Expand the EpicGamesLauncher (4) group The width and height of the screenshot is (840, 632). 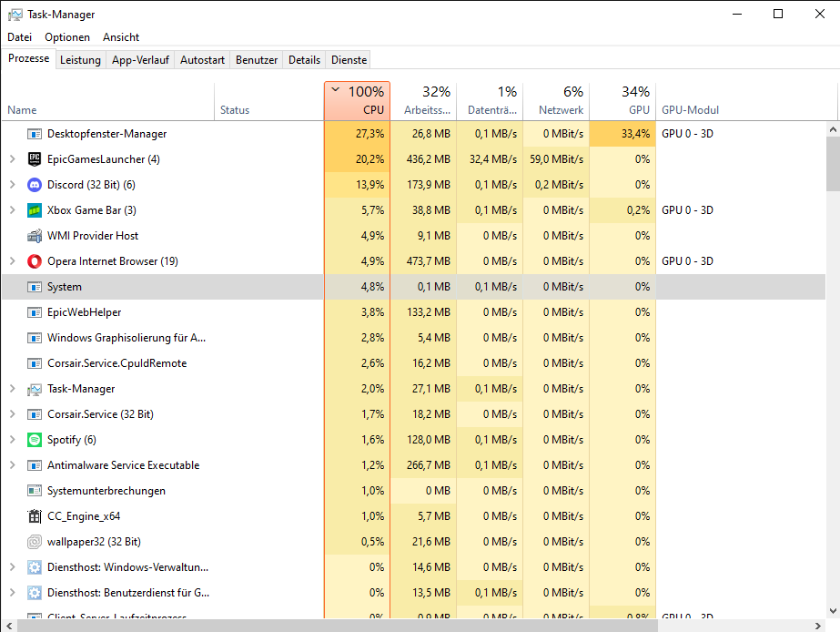13,159
